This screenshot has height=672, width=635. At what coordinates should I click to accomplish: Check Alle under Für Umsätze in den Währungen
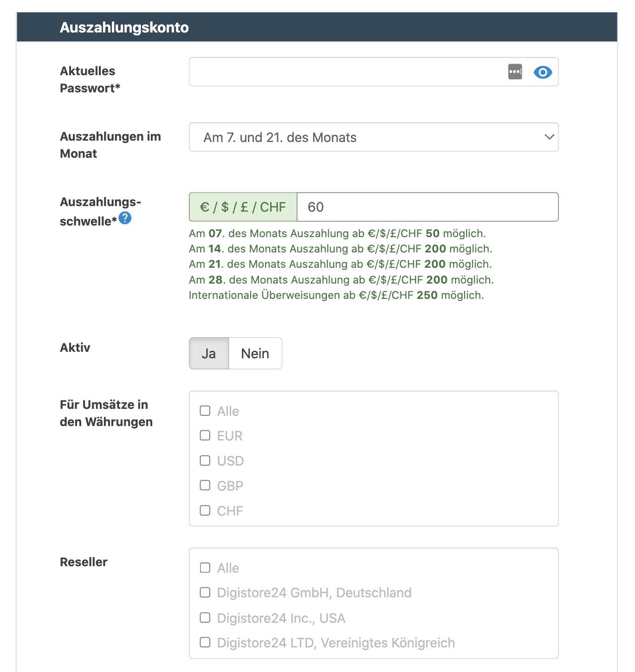pos(205,411)
